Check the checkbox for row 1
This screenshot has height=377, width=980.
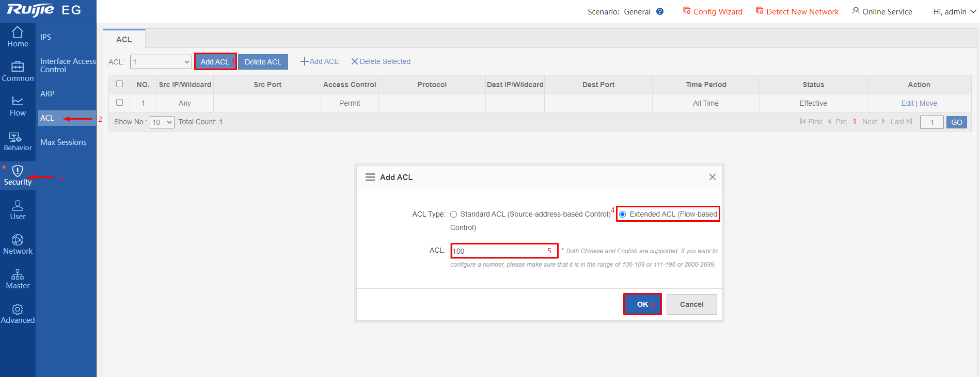120,102
